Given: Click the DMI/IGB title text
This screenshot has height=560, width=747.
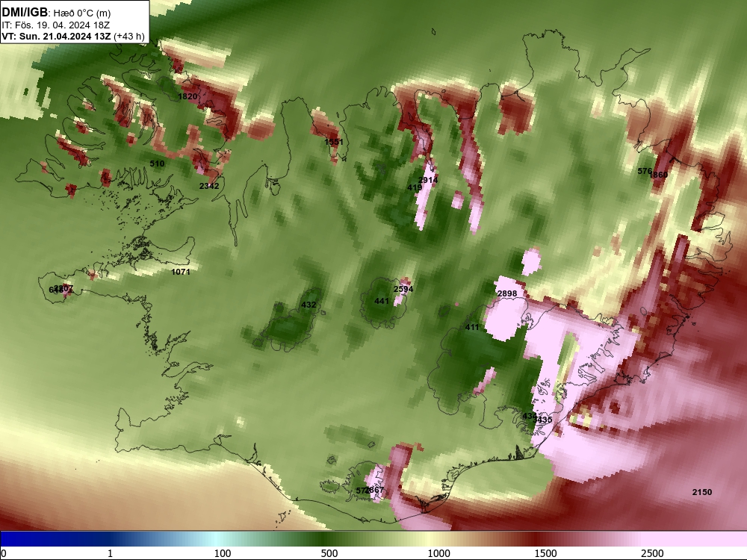Looking at the screenshot, I should click(25, 13).
